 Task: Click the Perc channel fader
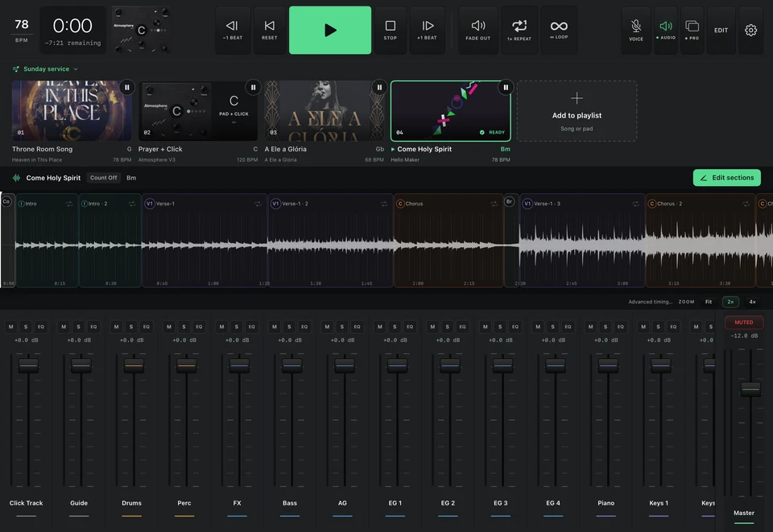click(186, 365)
